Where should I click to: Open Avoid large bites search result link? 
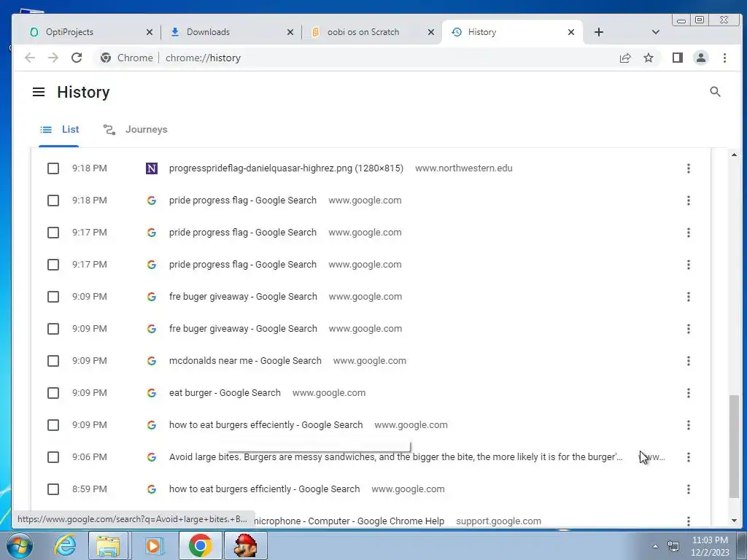(395, 457)
